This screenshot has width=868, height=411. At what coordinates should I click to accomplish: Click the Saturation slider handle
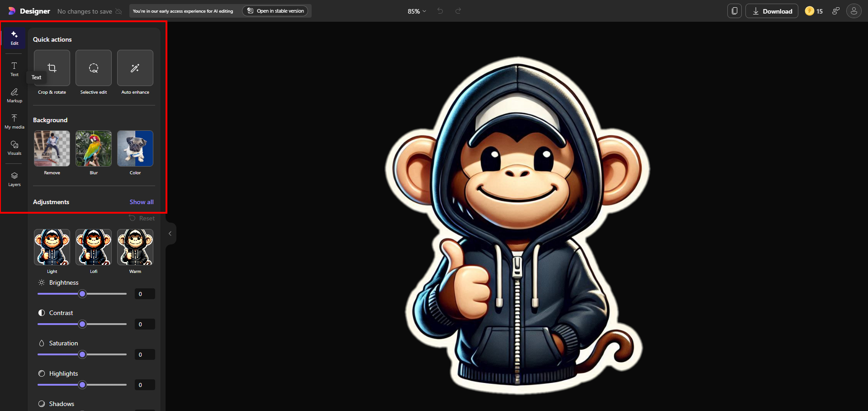click(x=82, y=354)
